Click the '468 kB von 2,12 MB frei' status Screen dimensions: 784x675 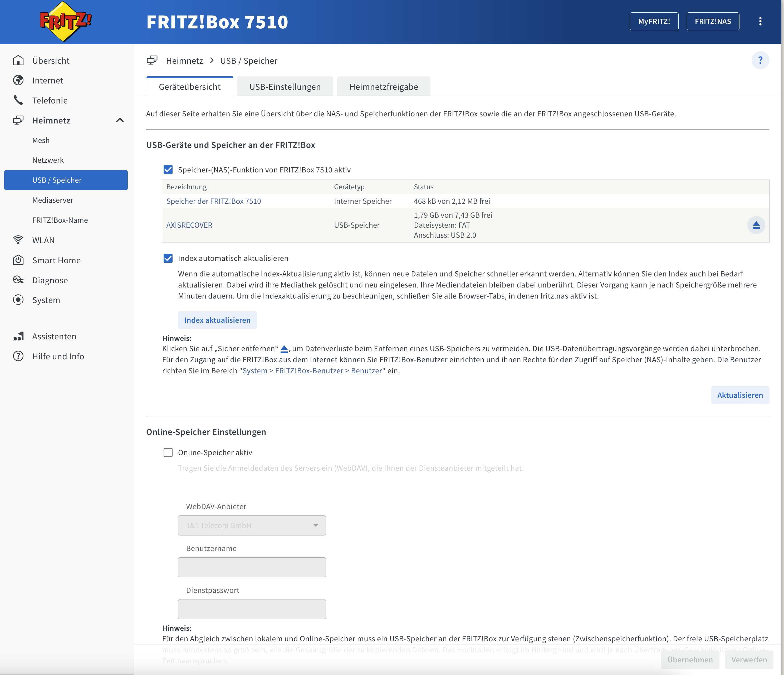[x=452, y=201]
